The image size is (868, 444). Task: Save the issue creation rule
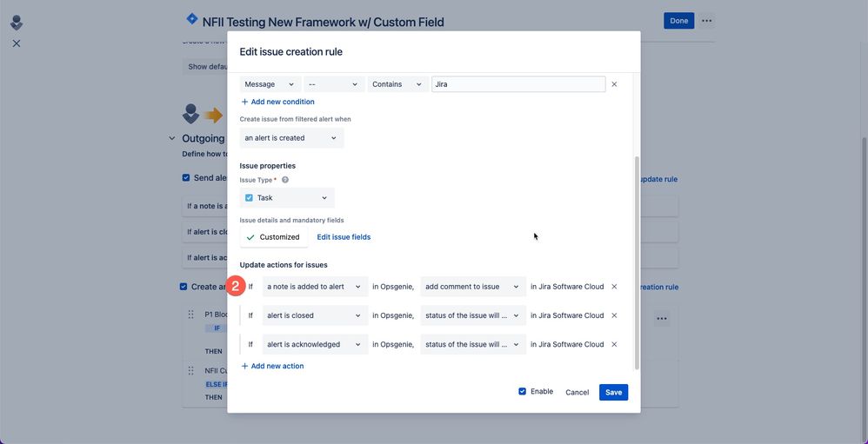click(x=613, y=393)
